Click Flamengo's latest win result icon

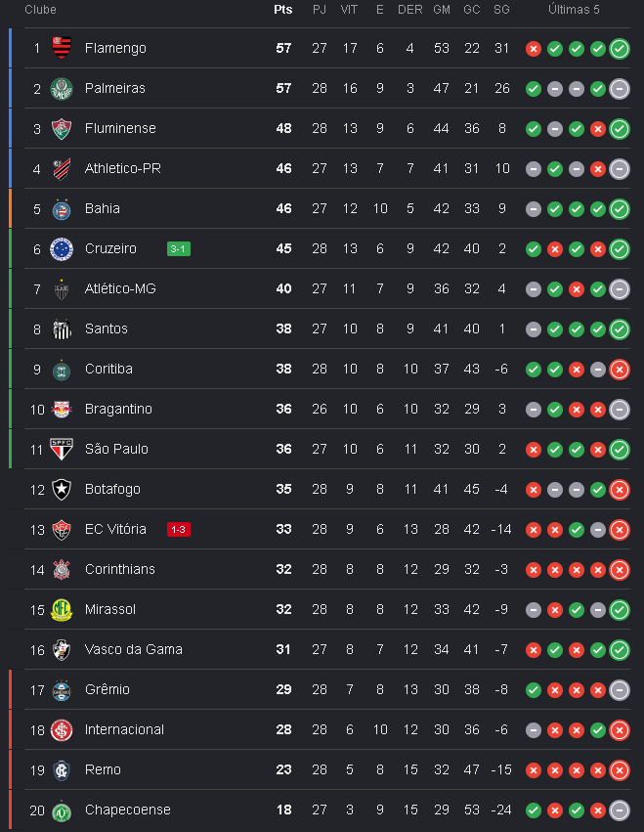pyautogui.click(x=620, y=49)
